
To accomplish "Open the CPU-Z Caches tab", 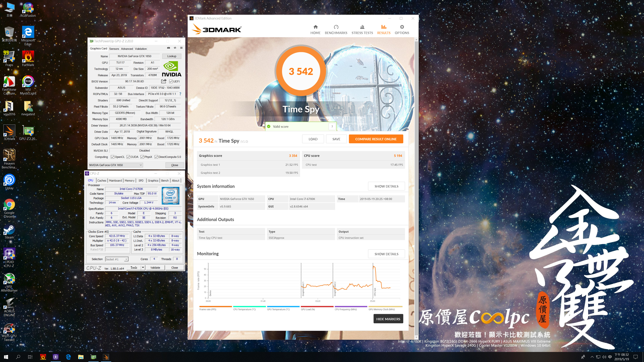I will (101, 181).
